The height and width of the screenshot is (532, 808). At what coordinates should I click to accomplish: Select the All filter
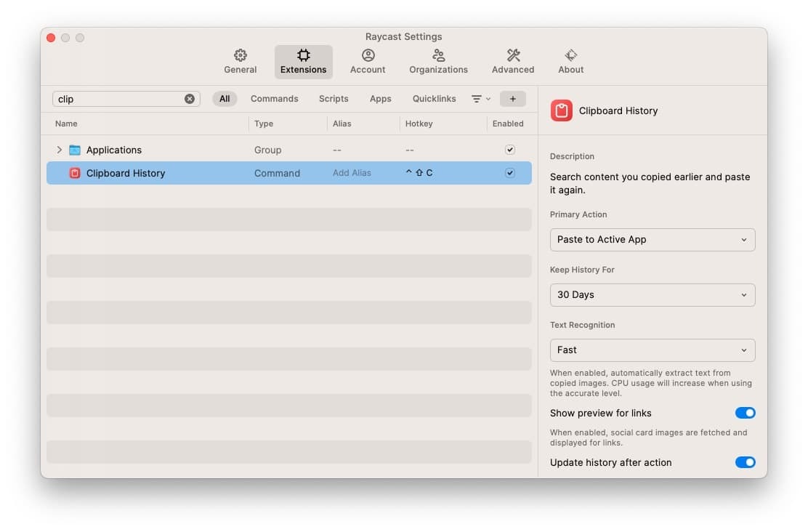(225, 99)
